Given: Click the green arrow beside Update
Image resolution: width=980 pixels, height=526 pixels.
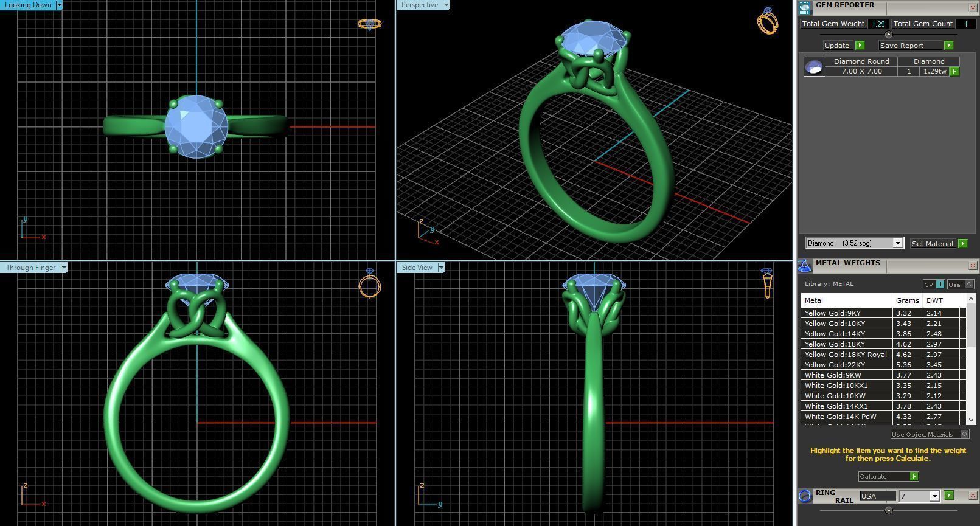Looking at the screenshot, I should [860, 46].
